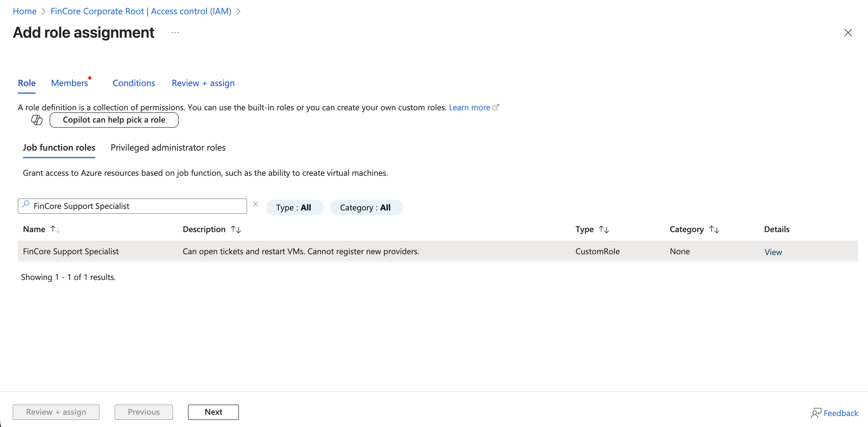Sort by Category column arrows
Viewport: 868px width, 427px height.
click(714, 230)
